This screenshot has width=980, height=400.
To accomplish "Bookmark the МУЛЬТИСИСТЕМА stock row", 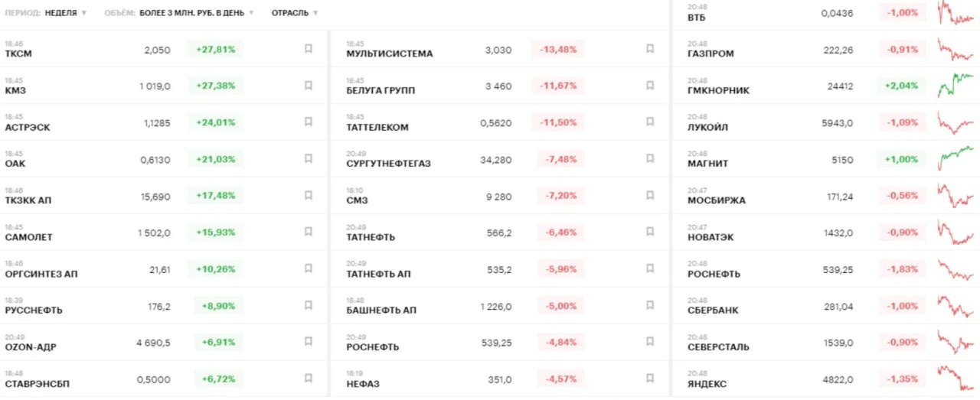I will click(x=650, y=49).
